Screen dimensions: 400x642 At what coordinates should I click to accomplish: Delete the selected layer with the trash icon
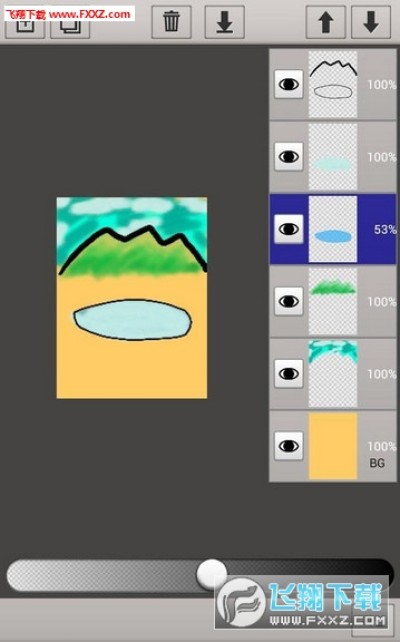(172, 22)
